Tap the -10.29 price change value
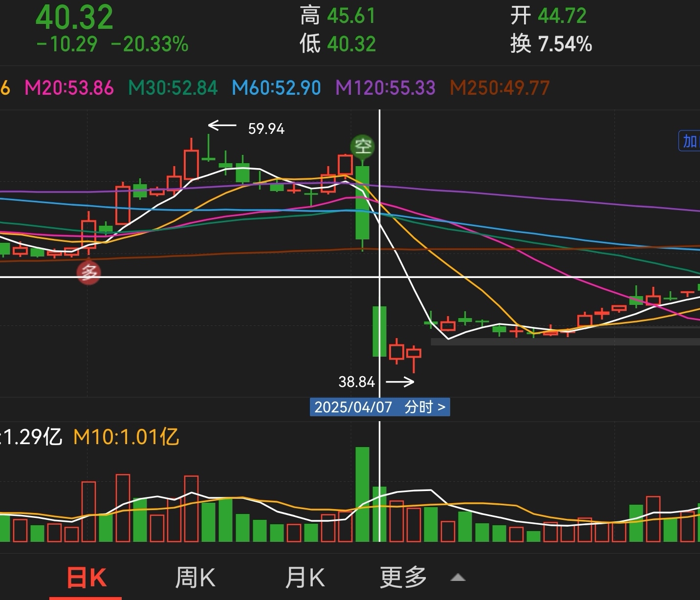This screenshot has width=700, height=600. tap(67, 44)
